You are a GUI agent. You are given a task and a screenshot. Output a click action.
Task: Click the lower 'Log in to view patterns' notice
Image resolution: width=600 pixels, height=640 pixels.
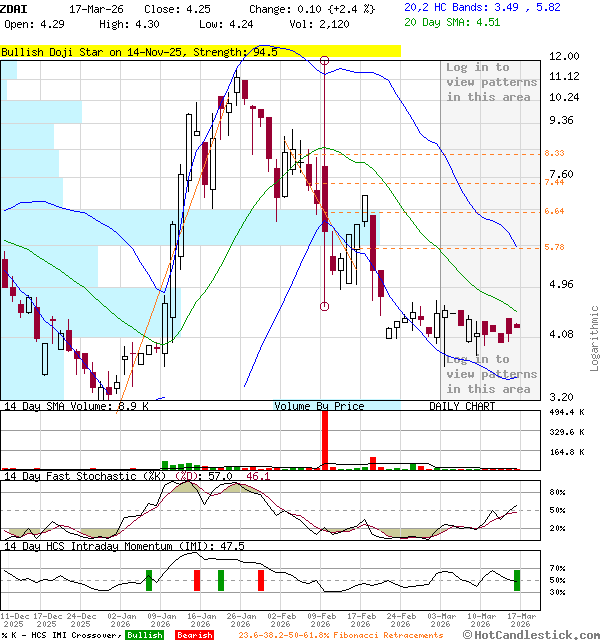point(489,374)
